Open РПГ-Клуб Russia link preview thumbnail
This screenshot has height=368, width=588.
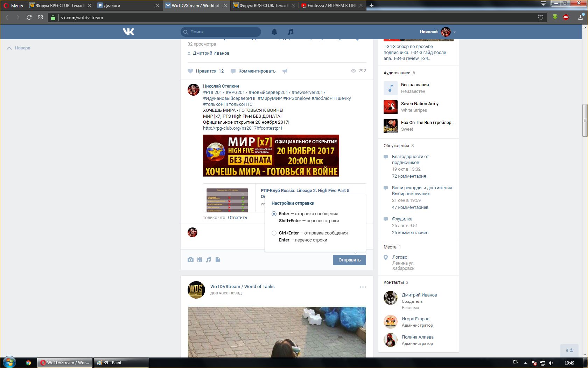pos(227,200)
